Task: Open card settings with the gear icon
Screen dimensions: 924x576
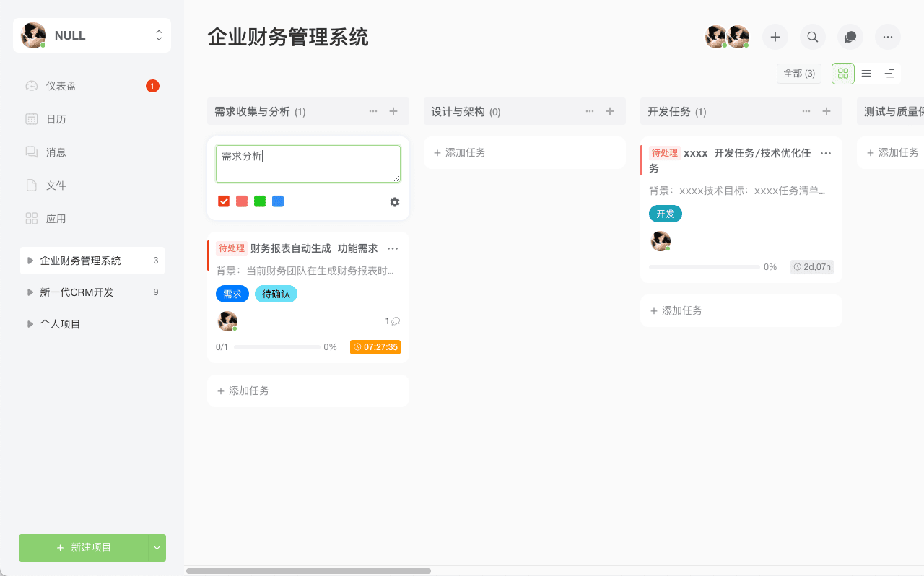Action: (x=394, y=202)
